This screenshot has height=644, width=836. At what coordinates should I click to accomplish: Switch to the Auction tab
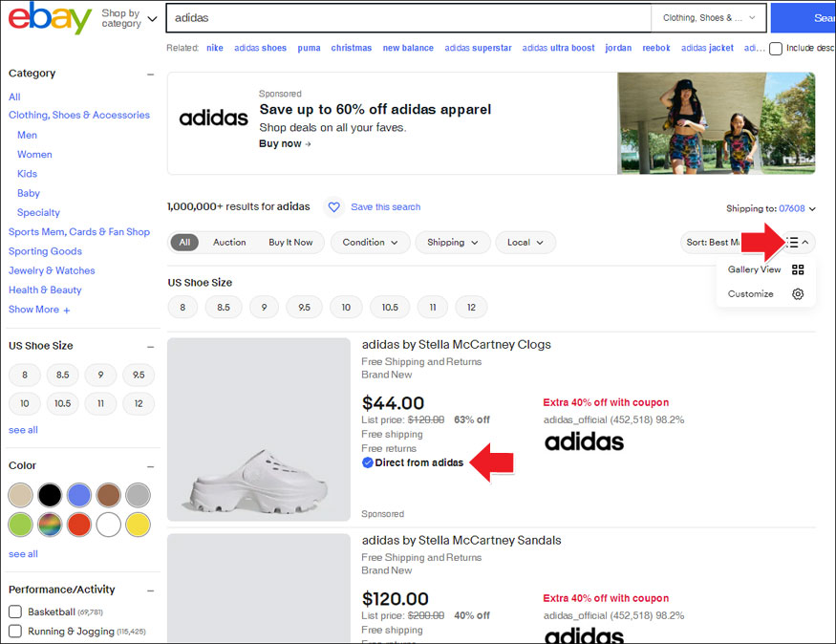coord(229,242)
